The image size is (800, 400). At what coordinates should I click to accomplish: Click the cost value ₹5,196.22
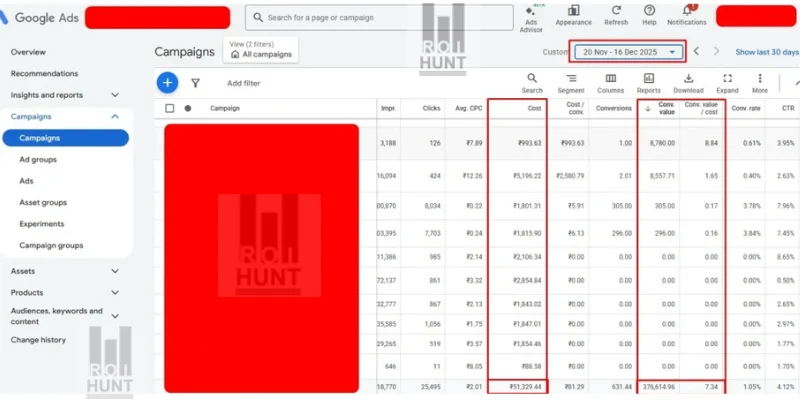coord(527,176)
